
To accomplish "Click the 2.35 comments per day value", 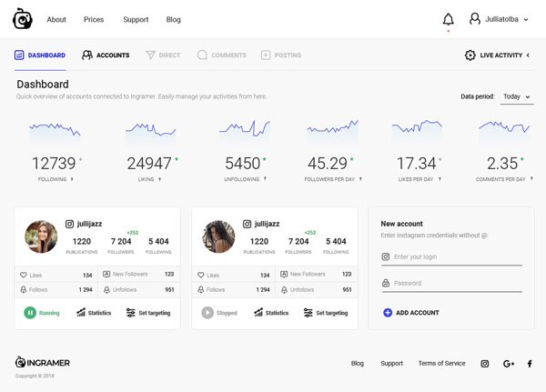I will coord(502,164).
